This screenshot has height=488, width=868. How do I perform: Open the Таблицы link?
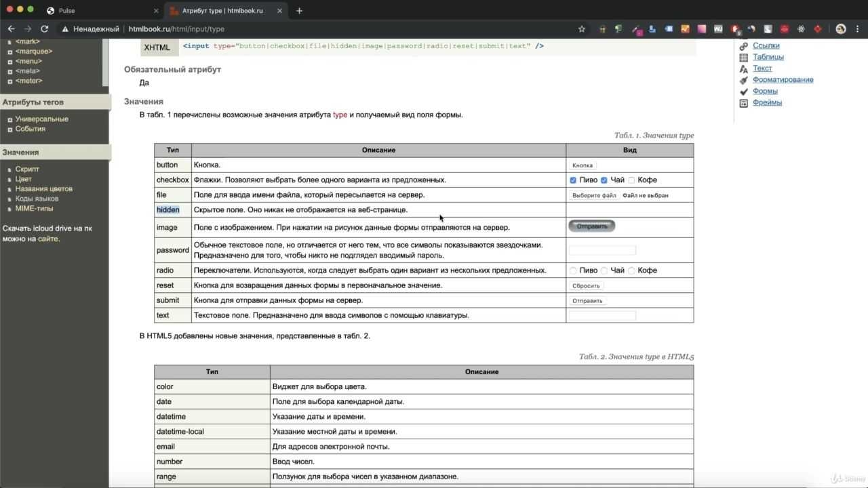[768, 58]
